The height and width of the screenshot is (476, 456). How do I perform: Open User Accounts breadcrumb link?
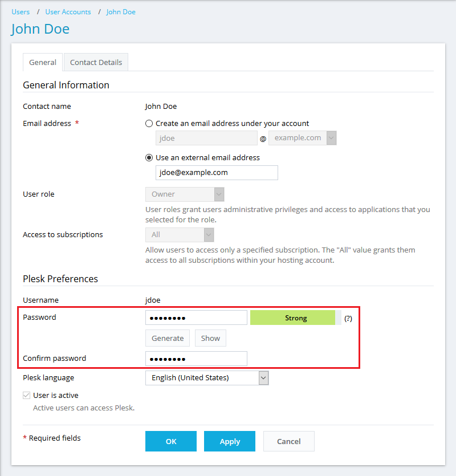pyautogui.click(x=68, y=11)
